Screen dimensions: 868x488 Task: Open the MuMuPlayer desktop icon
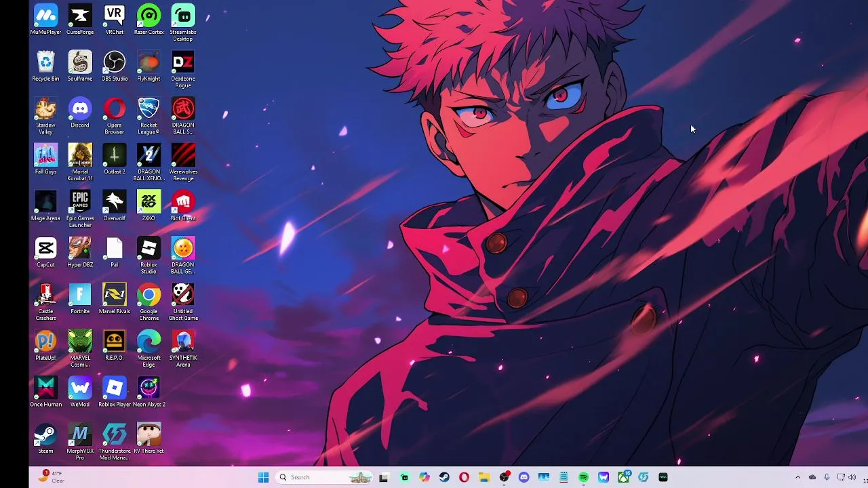point(45,20)
